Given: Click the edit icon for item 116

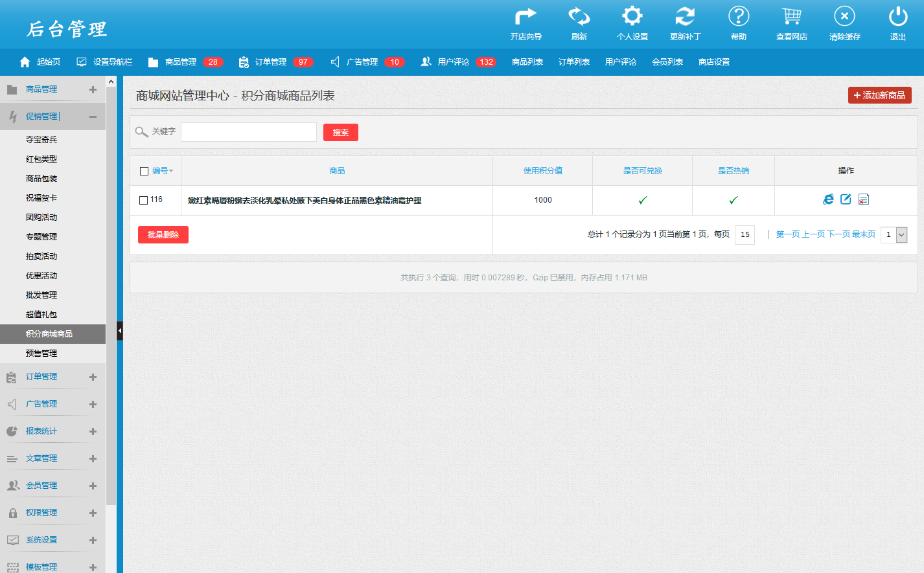Looking at the screenshot, I should tap(846, 199).
